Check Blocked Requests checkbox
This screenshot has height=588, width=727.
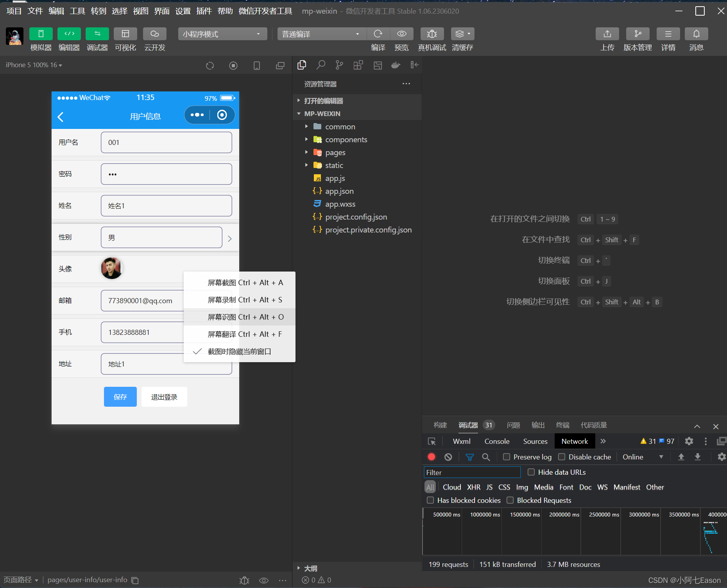click(510, 500)
